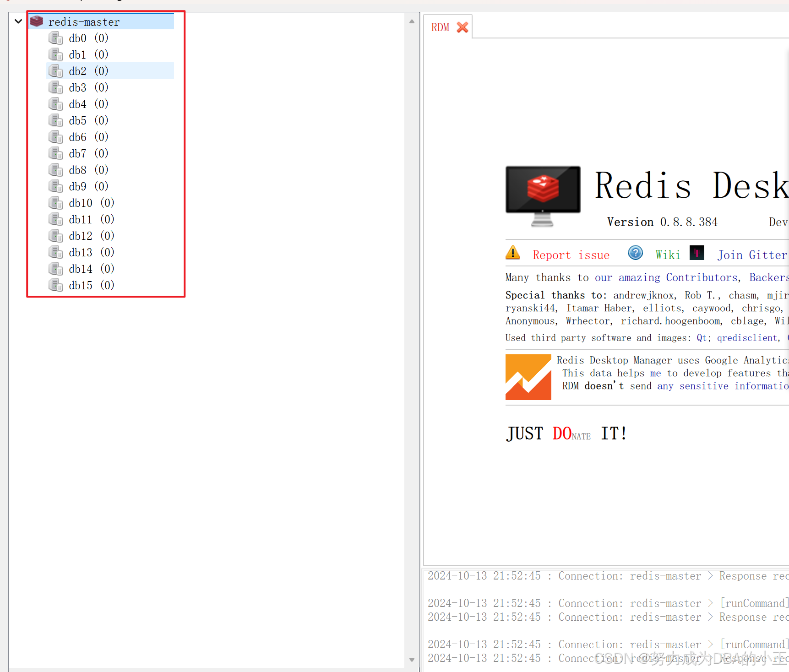
Task: Click the db2 database icon
Action: click(56, 71)
